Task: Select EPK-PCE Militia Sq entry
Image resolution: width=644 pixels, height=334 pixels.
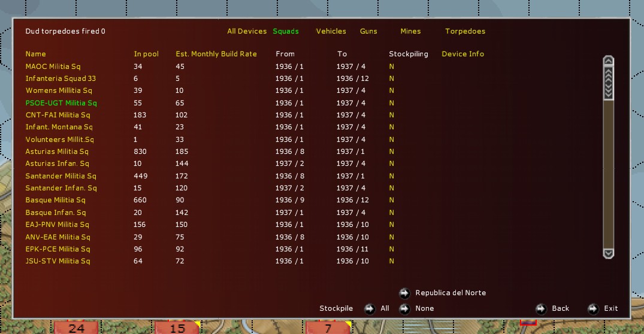Action: click(x=58, y=249)
